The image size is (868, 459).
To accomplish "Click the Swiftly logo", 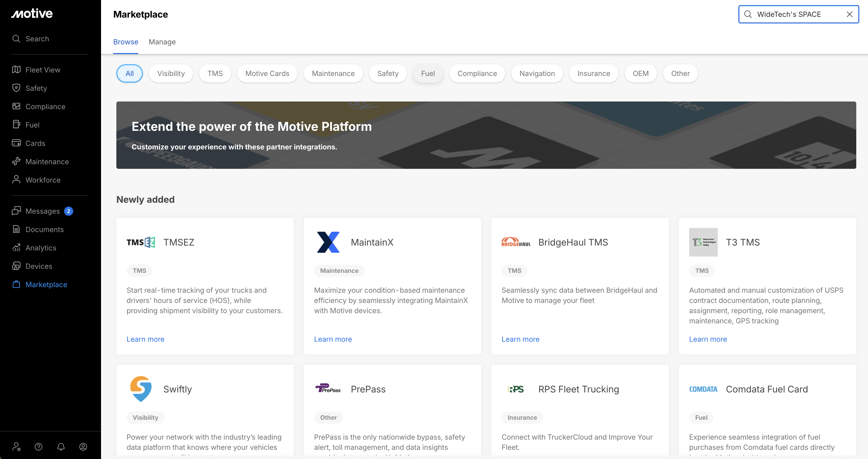I will pos(141,389).
